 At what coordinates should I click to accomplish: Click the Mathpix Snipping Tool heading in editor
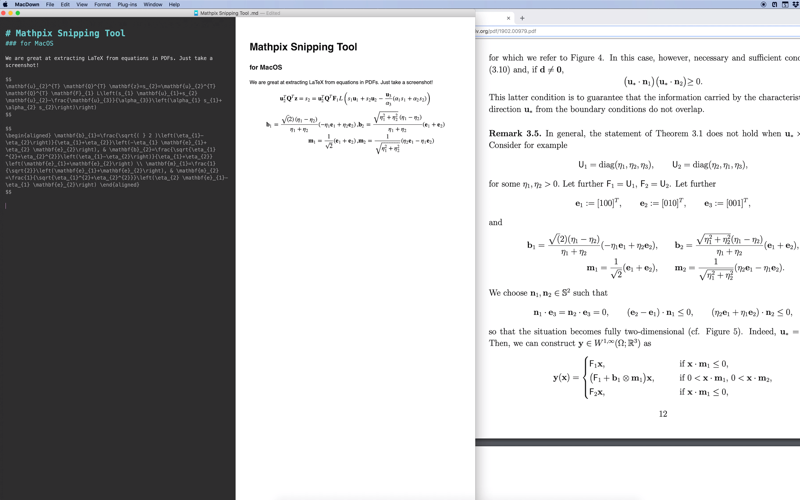click(65, 33)
